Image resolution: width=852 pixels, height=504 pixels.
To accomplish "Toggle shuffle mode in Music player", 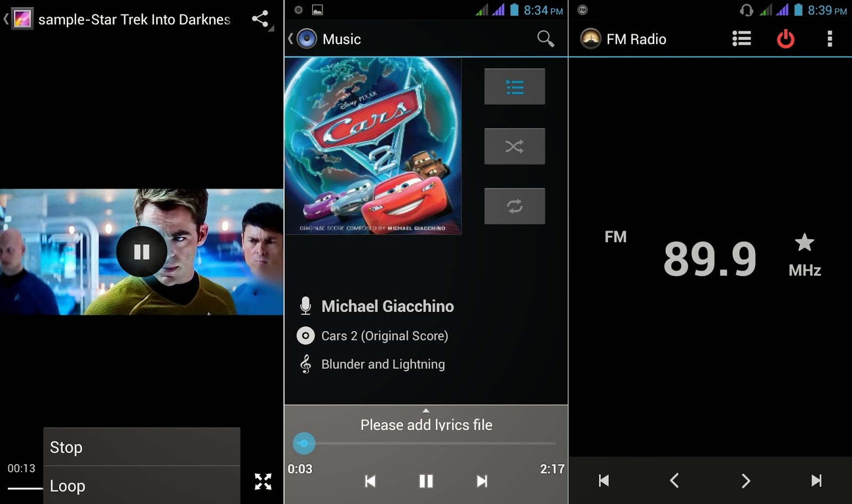I will (x=514, y=146).
